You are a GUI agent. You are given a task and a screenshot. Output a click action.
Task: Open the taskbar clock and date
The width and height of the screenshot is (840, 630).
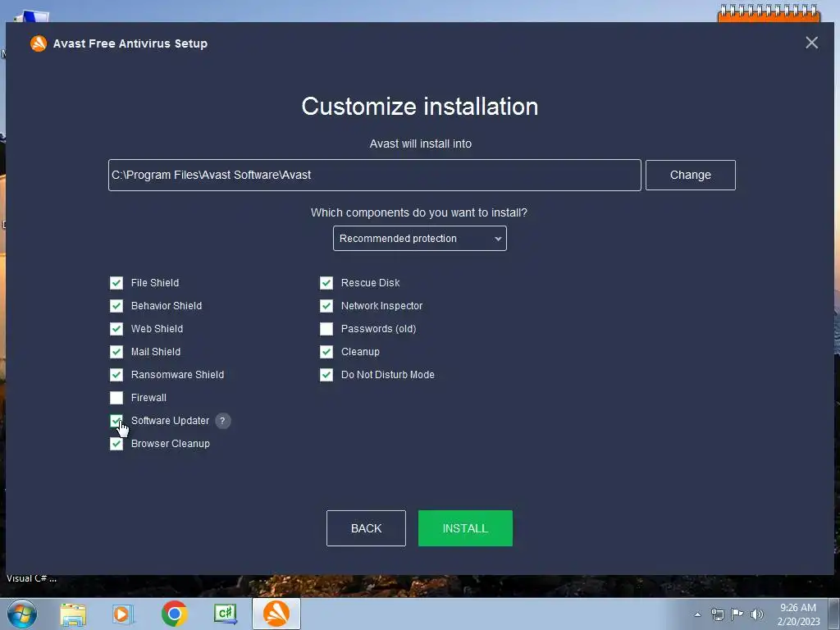click(798, 614)
